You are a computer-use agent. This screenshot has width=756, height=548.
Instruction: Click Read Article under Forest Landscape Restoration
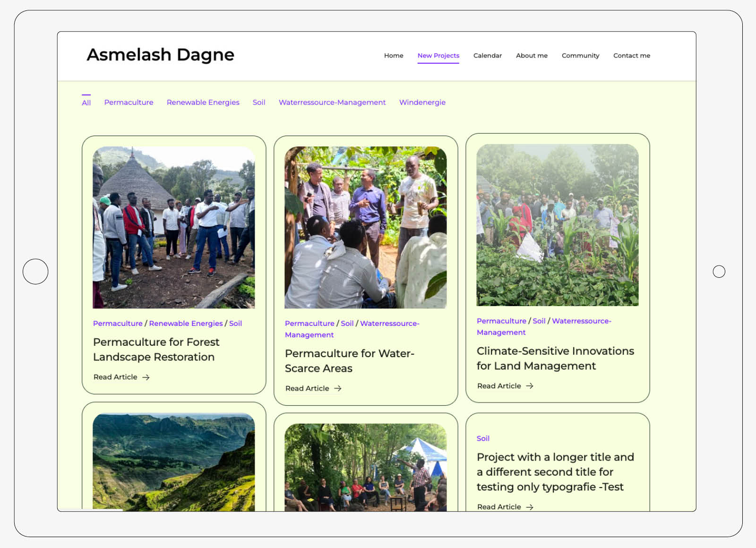(x=115, y=377)
